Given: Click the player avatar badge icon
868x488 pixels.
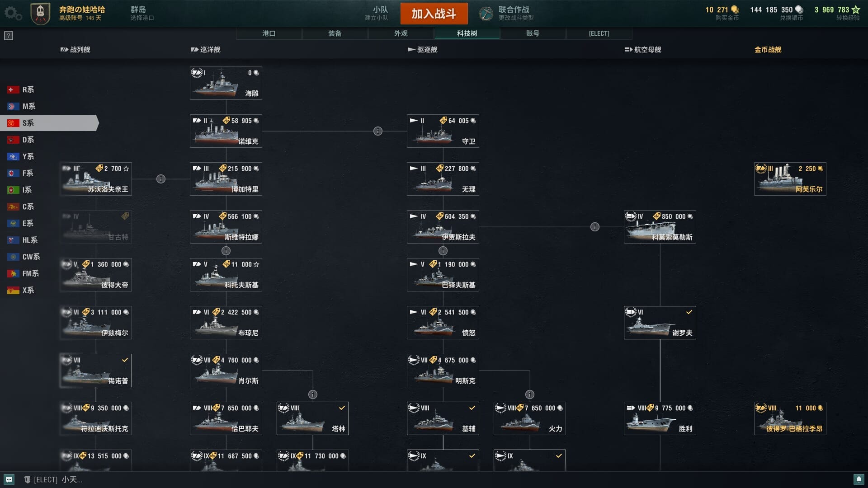Looking at the screenshot, I should coord(40,14).
